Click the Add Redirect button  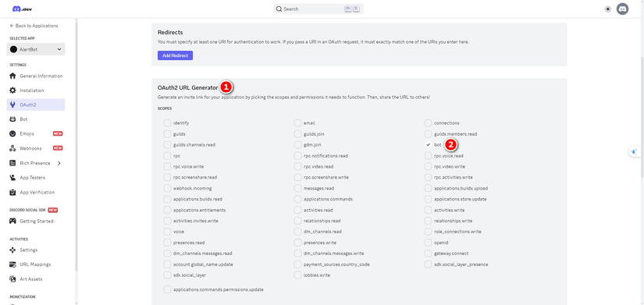tap(175, 55)
